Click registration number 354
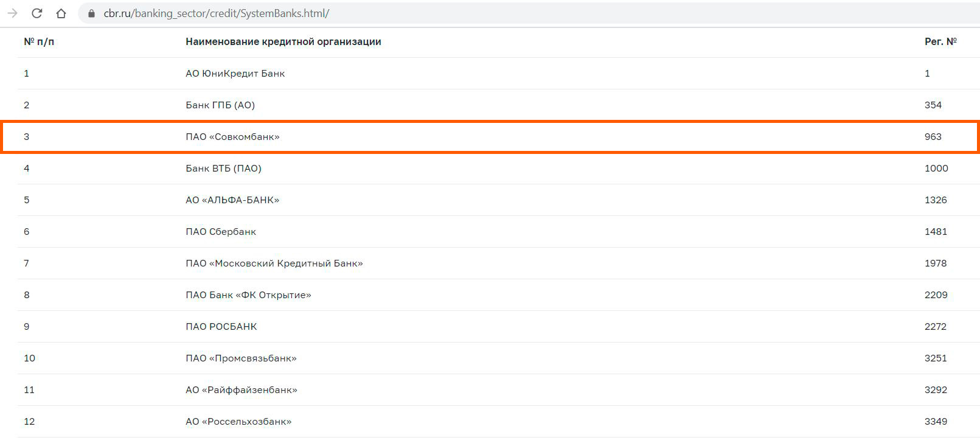This screenshot has height=443, width=980. click(933, 105)
